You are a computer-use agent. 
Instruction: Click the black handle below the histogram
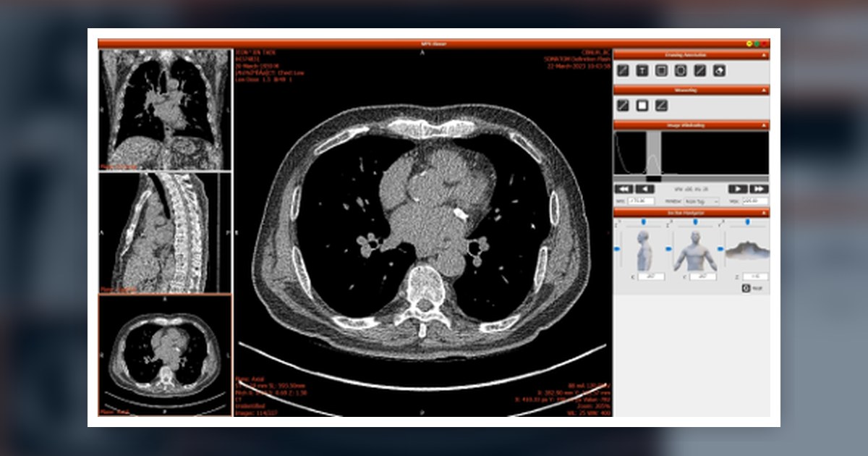pos(653,179)
